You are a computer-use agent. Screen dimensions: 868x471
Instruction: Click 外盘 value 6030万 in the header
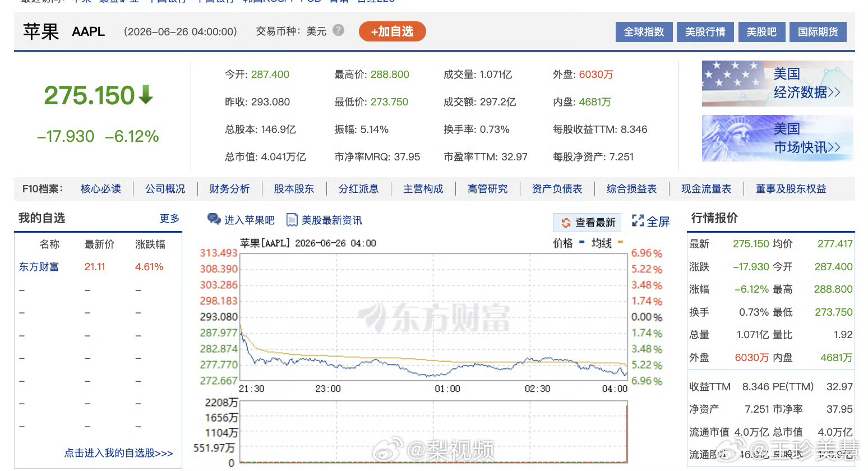point(596,75)
